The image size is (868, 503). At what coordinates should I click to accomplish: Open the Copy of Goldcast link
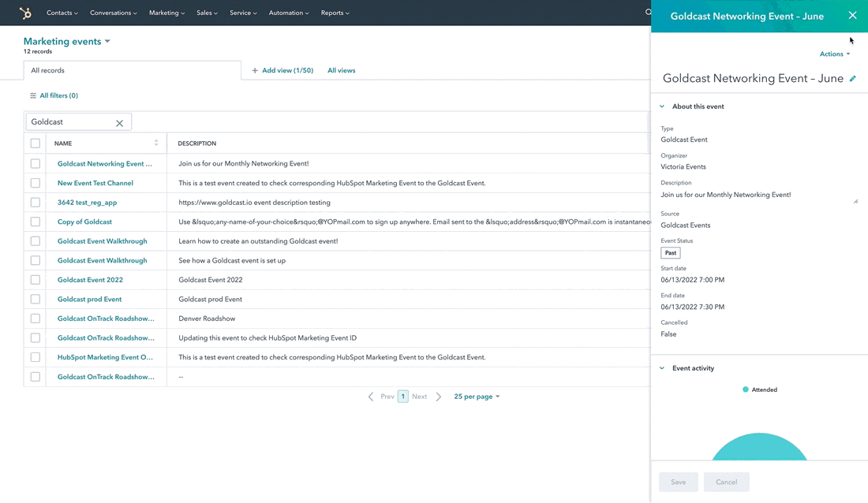(x=84, y=222)
